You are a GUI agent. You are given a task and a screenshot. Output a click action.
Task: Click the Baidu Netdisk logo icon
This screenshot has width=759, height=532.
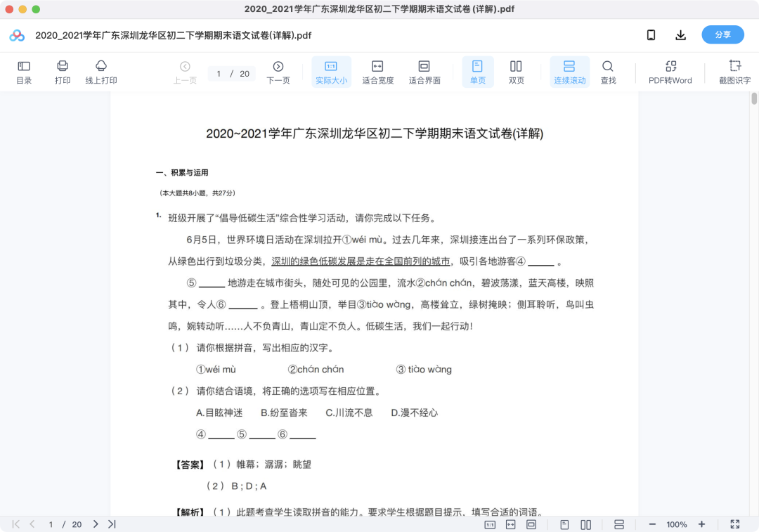click(17, 35)
